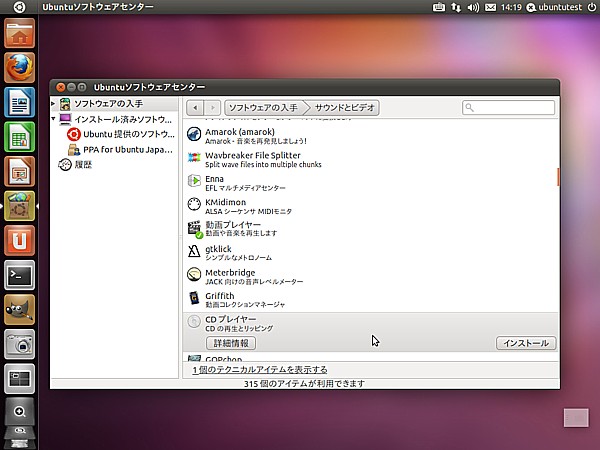The image size is (600, 450).
Task: Click the Wavbreaker File Splitter icon
Action: pyautogui.click(x=194, y=158)
